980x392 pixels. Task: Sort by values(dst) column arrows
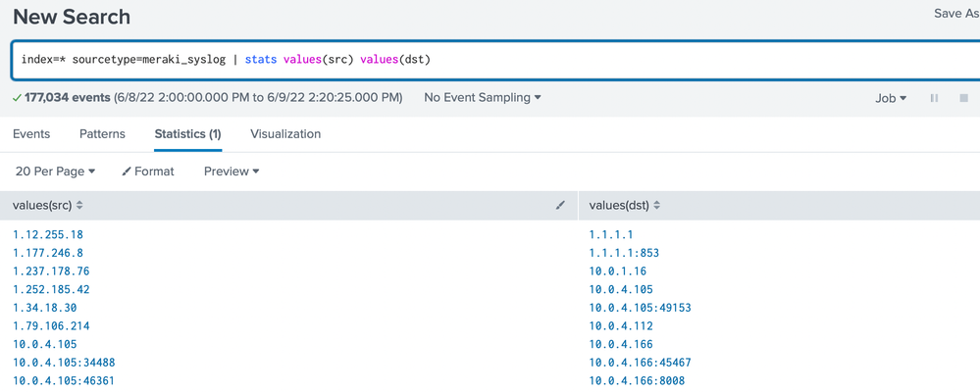point(656,205)
